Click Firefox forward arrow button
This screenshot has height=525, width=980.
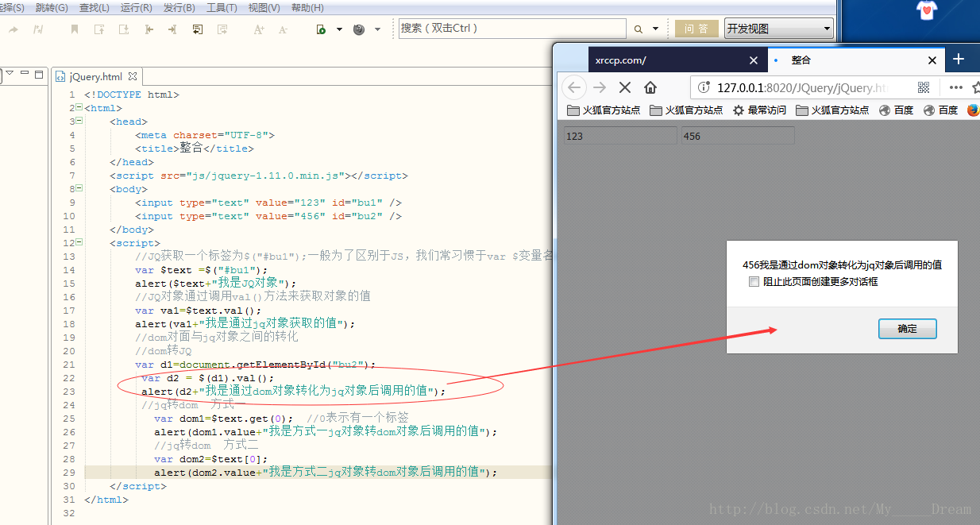600,87
